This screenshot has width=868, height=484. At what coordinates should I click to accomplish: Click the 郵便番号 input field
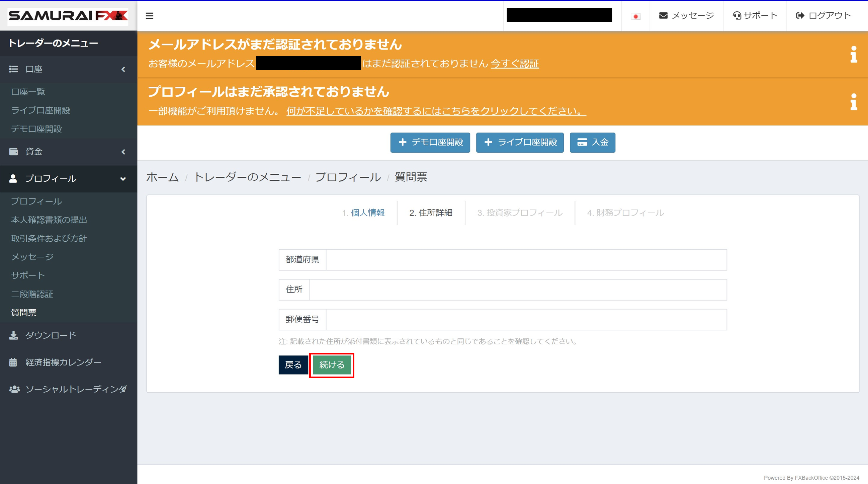(x=526, y=319)
